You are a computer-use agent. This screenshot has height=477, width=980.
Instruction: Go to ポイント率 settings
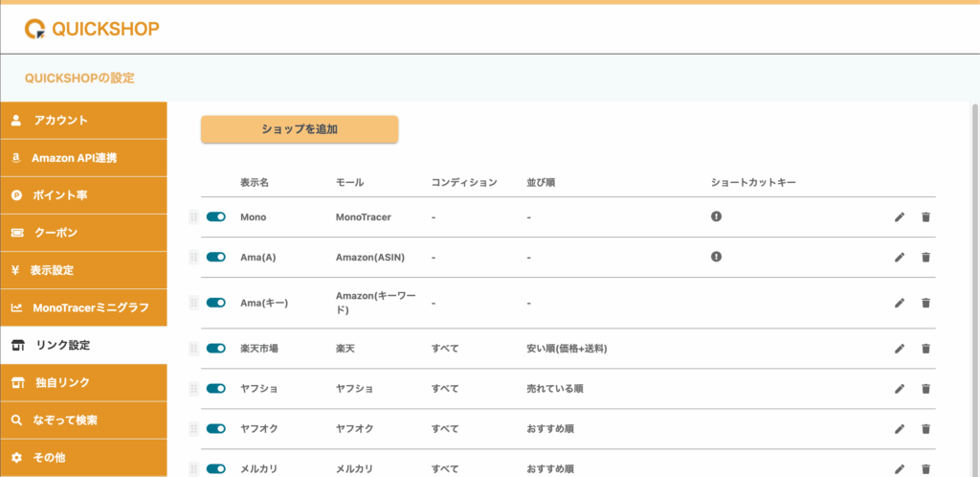click(x=84, y=195)
